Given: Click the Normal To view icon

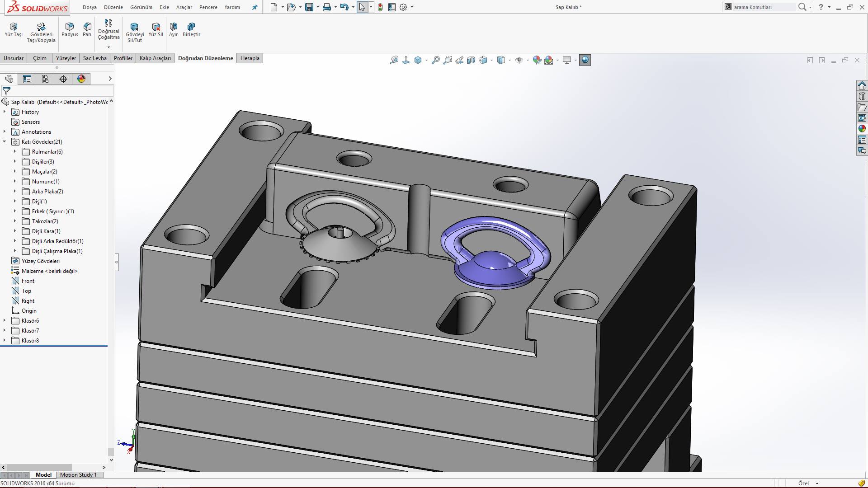Looking at the screenshot, I should 406,60.
